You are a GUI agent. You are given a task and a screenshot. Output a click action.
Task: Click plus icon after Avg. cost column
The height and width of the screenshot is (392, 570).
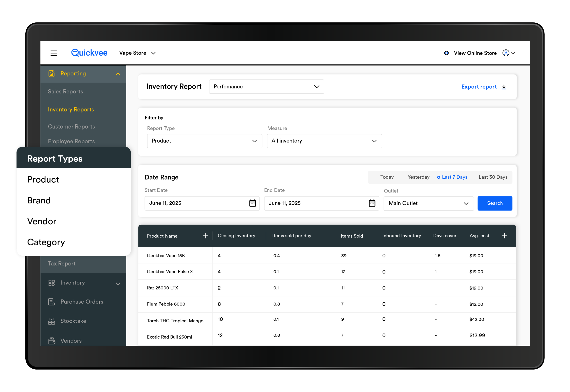(x=504, y=236)
